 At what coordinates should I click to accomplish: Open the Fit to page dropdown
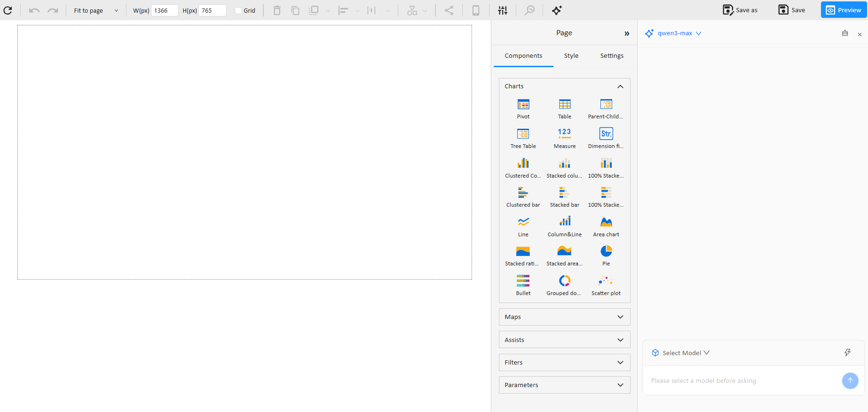tap(96, 10)
